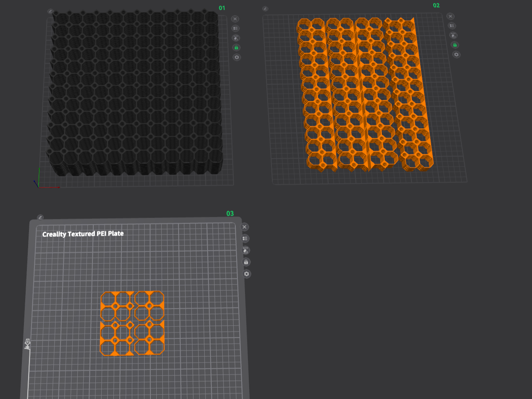Open plate 02 settings gear
Image resolution: width=532 pixels, height=399 pixels.
coord(456,55)
